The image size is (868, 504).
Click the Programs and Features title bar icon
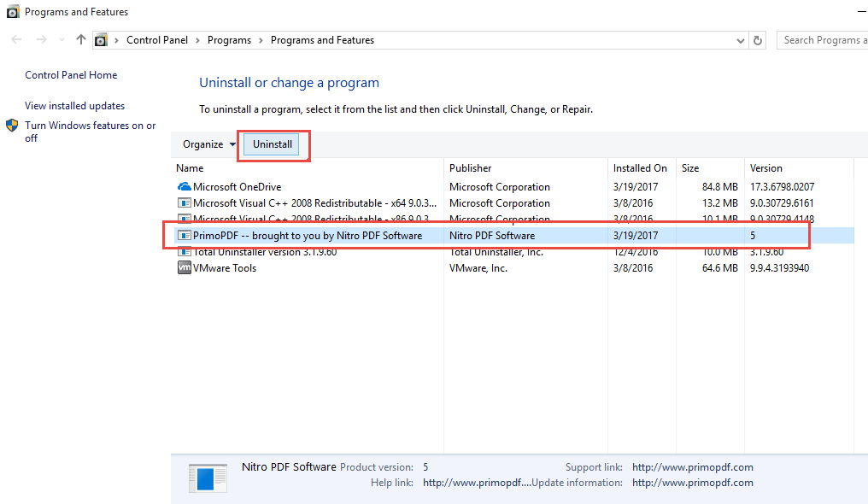(x=12, y=12)
